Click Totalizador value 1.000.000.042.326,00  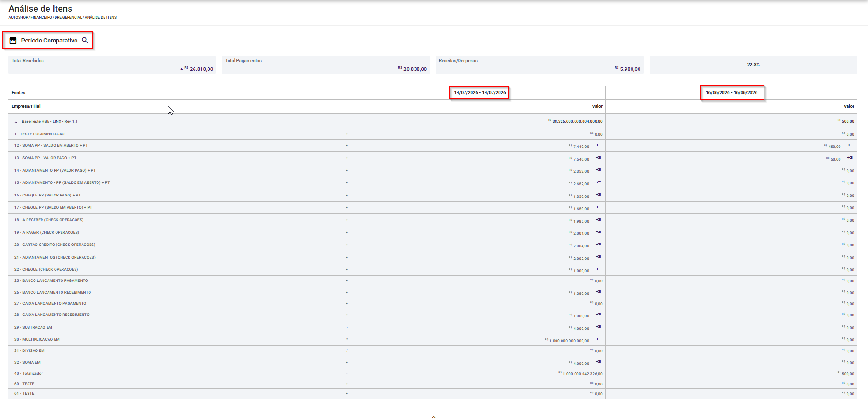pos(580,374)
